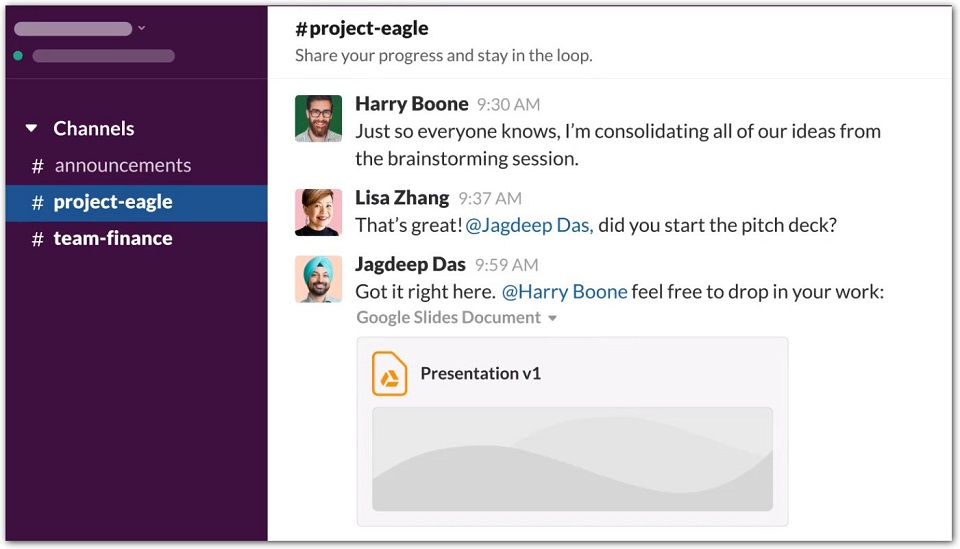
Task: Click the hash icon beside announcements
Action: tap(38, 166)
